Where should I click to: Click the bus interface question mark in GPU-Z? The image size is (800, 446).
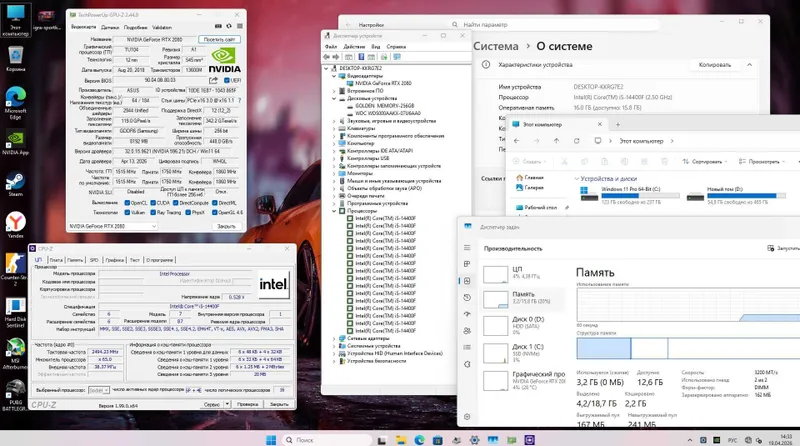click(x=239, y=101)
